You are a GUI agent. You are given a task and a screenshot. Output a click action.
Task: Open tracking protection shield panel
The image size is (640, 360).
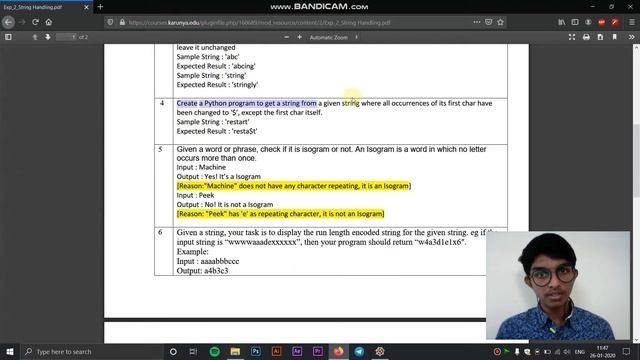110,22
